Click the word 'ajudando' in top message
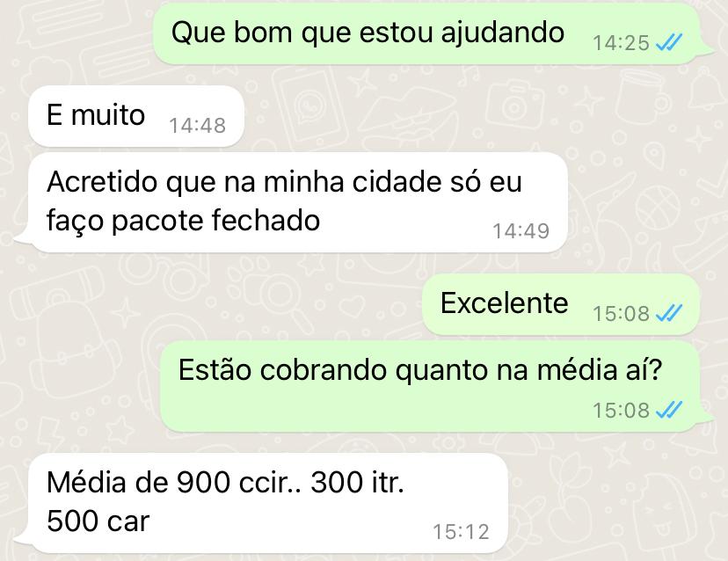The width and height of the screenshot is (728, 561). [x=502, y=33]
